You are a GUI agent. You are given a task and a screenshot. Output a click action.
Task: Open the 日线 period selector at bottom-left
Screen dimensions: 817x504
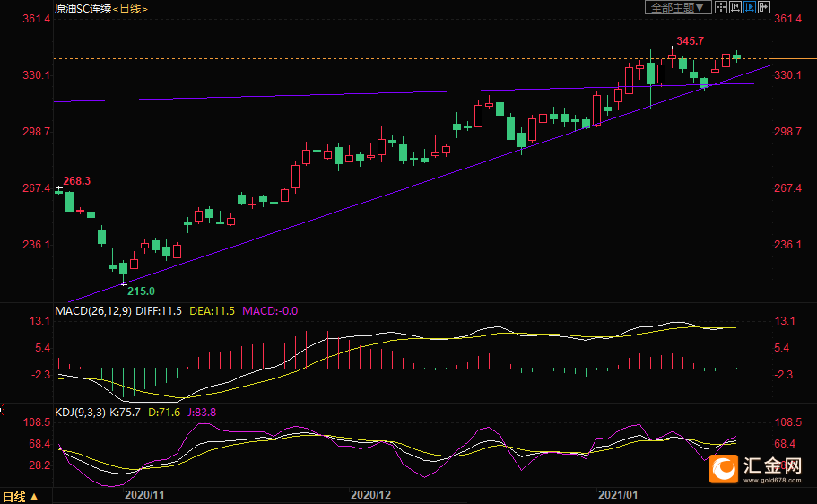[21, 497]
